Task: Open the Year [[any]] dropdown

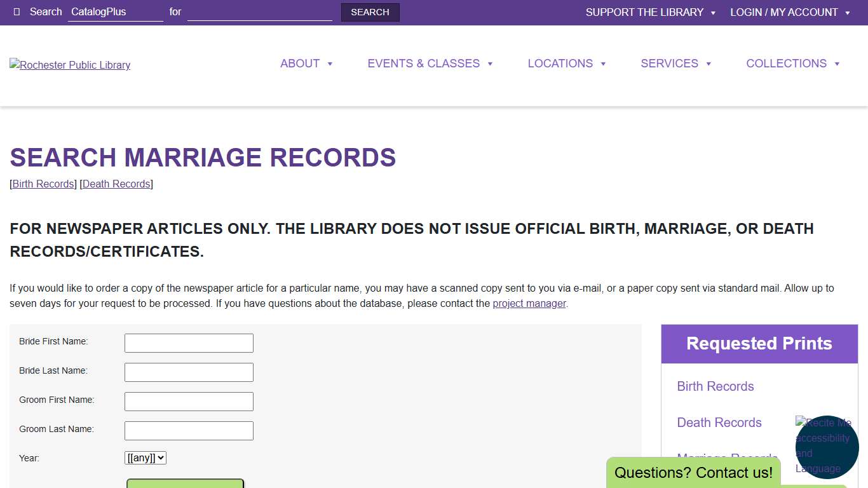Action: pos(145,457)
